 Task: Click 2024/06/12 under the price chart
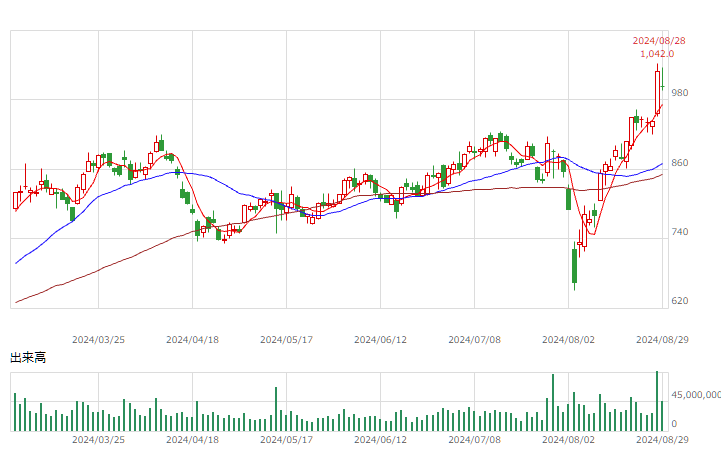pyautogui.click(x=380, y=340)
